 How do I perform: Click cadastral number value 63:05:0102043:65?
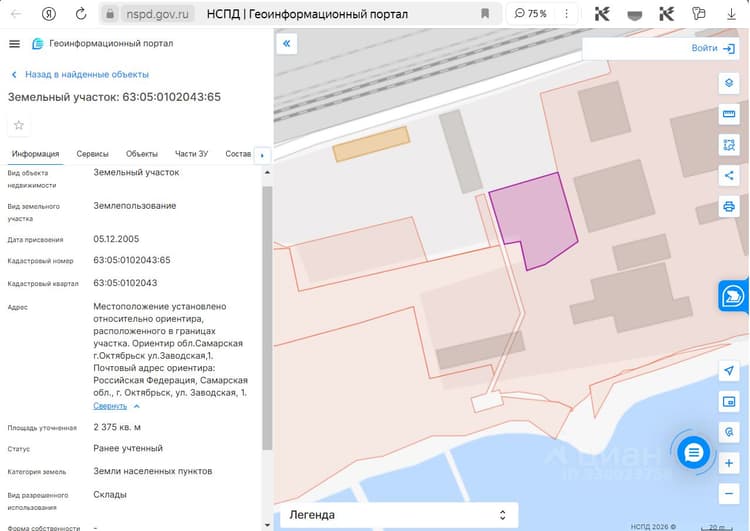(132, 260)
